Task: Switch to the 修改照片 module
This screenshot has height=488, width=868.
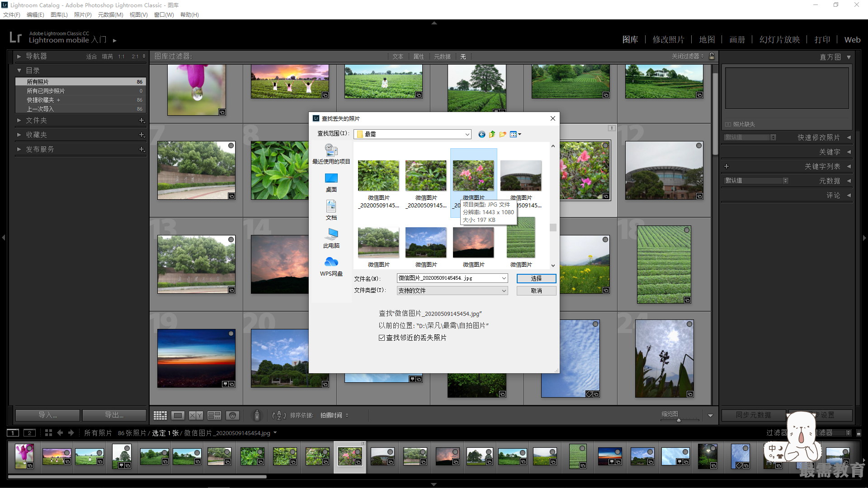Action: click(668, 40)
